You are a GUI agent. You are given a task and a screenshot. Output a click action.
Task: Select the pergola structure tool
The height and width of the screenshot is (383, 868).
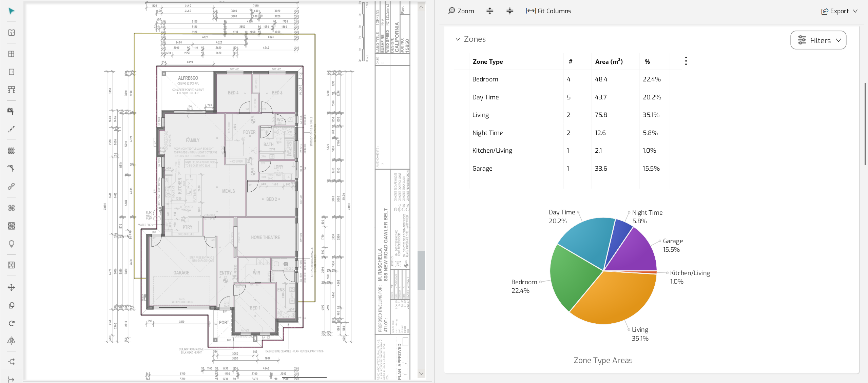[x=11, y=90]
